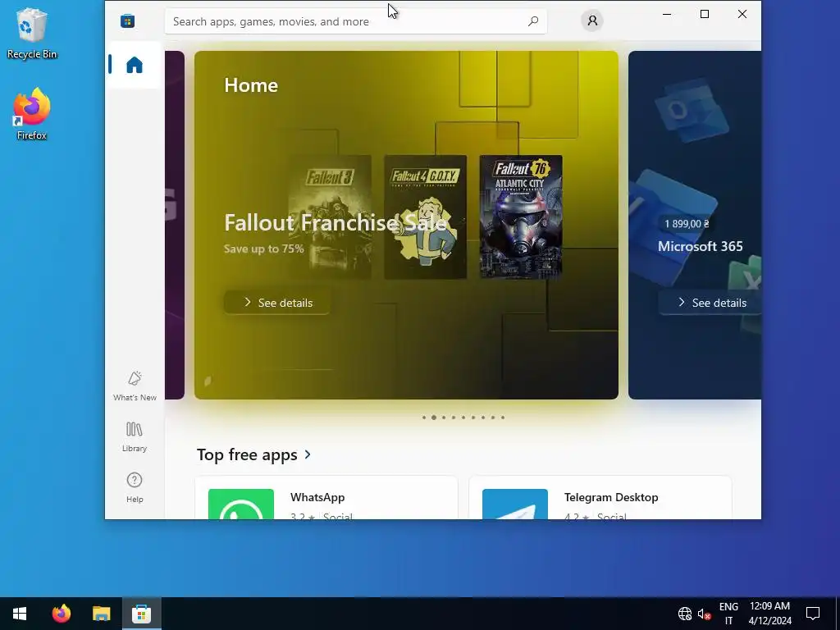Click the Telegram Desktop icon
This screenshot has width=840, height=630.
click(x=515, y=504)
